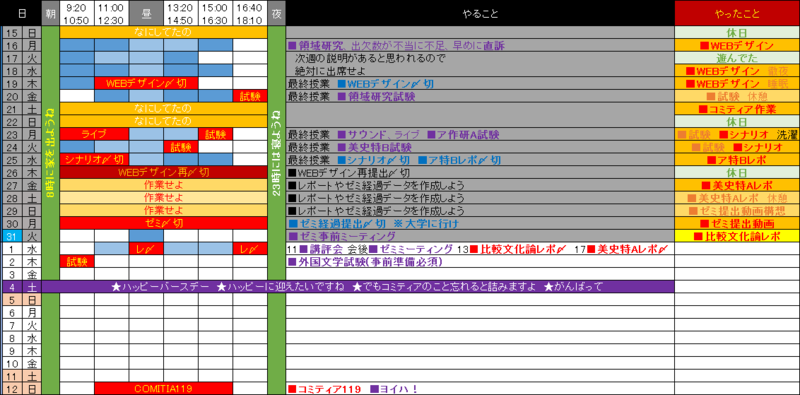Click the red WEBデザイン〆切 schedule block on 19
Image resolution: width=800 pixels, height=395 pixels.
(x=146, y=83)
